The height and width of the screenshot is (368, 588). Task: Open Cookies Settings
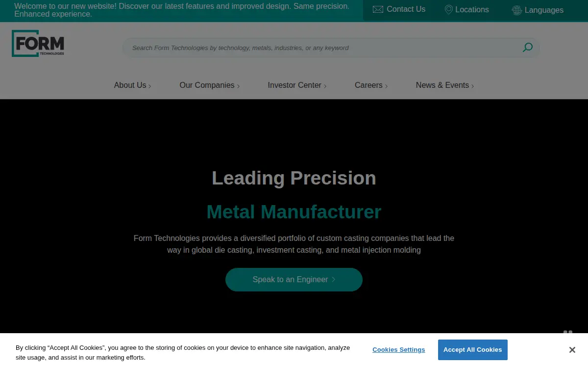click(399, 350)
